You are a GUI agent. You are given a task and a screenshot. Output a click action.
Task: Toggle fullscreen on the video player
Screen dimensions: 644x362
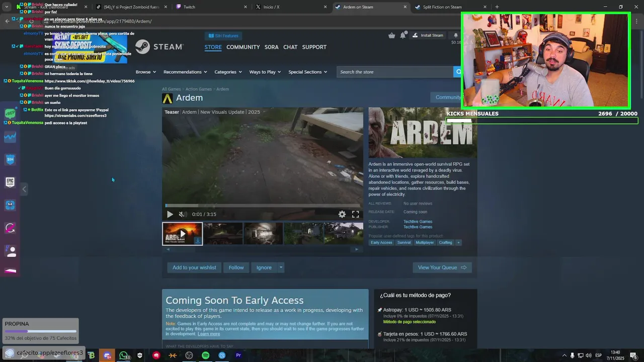tap(355, 214)
